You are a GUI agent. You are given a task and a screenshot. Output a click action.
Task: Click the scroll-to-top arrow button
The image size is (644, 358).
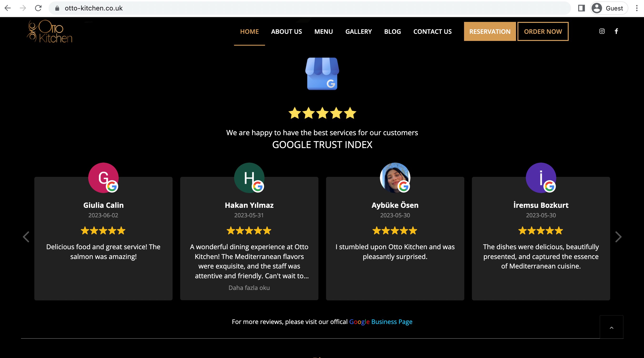click(612, 327)
